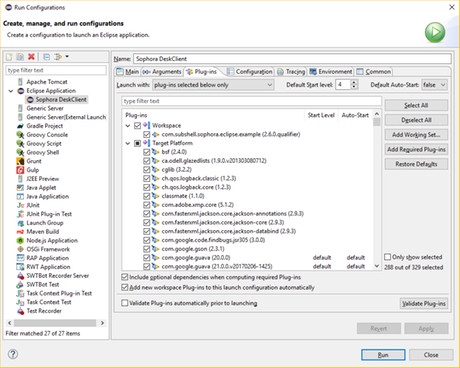460x368 pixels.
Task: Click Add Required Plug-ins button
Action: (416, 149)
